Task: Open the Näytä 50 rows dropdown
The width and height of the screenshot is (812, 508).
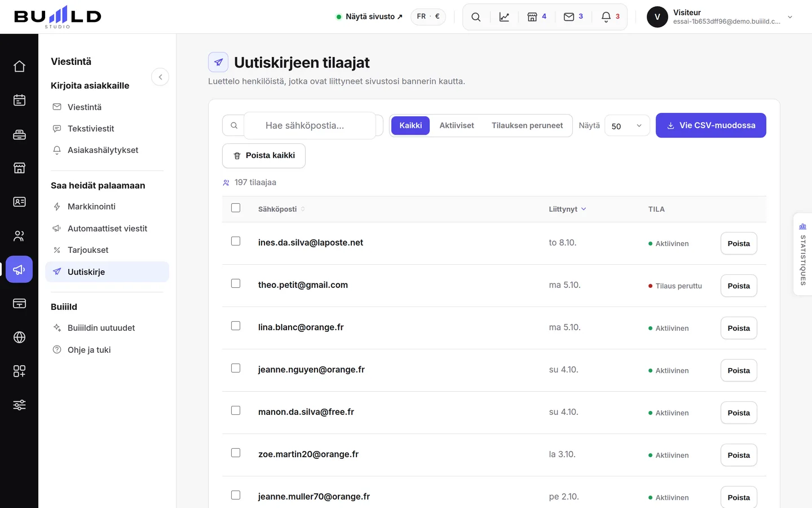Action: [x=627, y=126]
